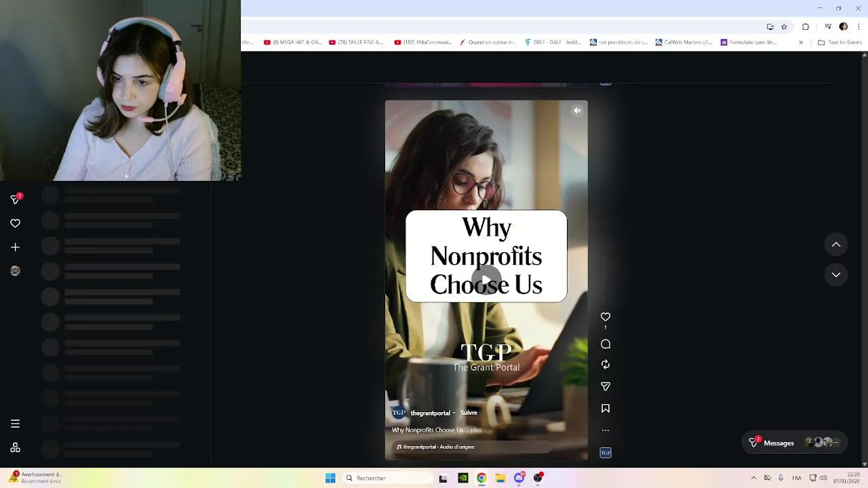Image resolution: width=868 pixels, height=488 pixels.
Task: Open the 'Formulaire sans titr...' bookmark
Action: pos(749,42)
